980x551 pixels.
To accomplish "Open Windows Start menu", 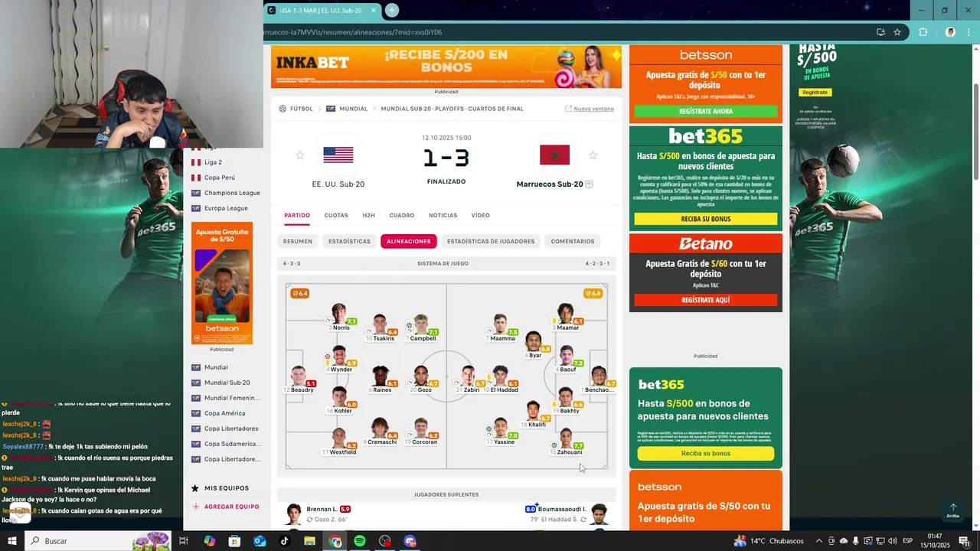I will tap(11, 541).
